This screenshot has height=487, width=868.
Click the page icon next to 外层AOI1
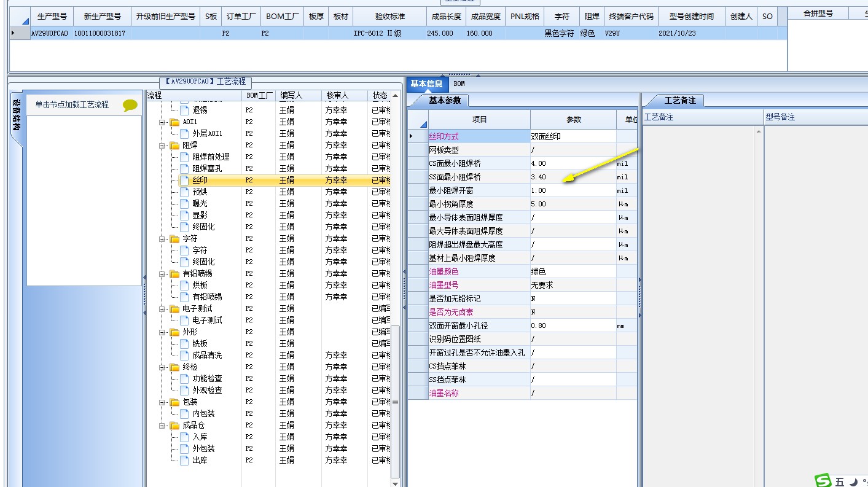[x=184, y=133]
